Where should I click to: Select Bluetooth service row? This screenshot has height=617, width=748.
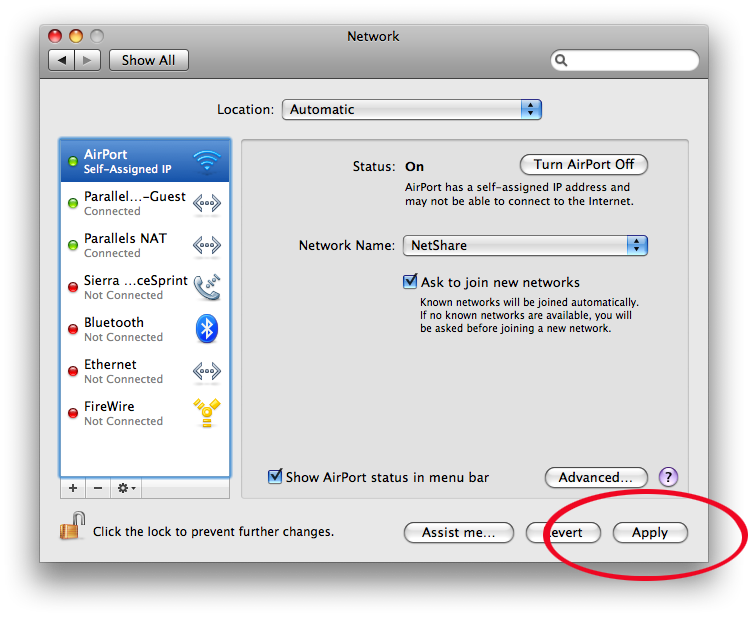(145, 329)
